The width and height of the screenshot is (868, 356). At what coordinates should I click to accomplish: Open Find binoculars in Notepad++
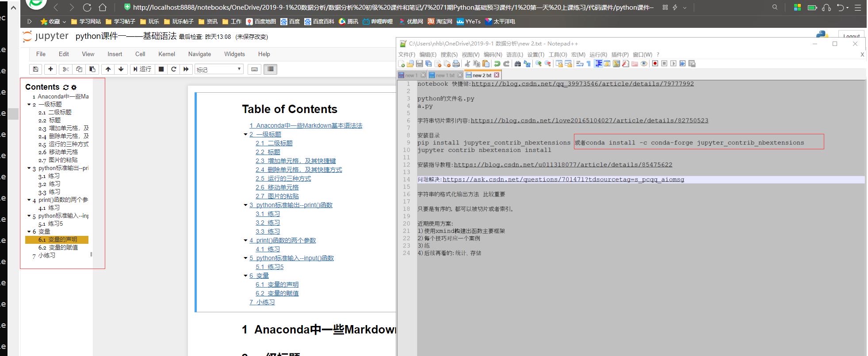(518, 64)
